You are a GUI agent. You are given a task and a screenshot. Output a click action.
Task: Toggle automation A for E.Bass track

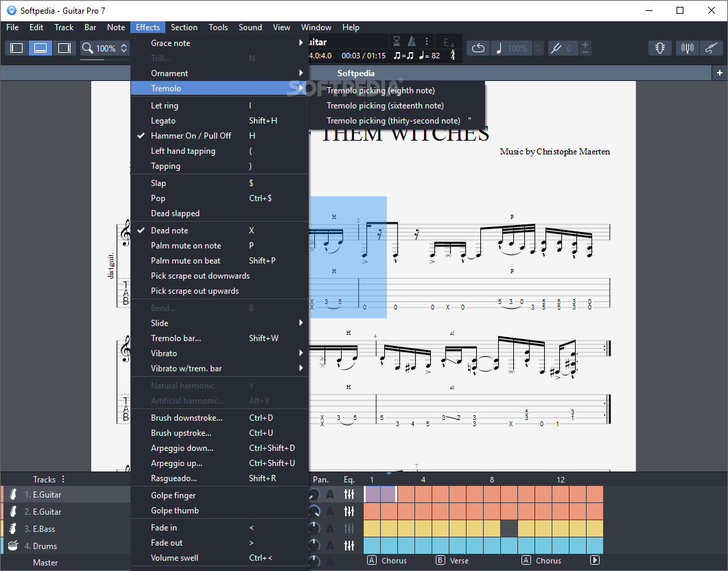coord(330,528)
